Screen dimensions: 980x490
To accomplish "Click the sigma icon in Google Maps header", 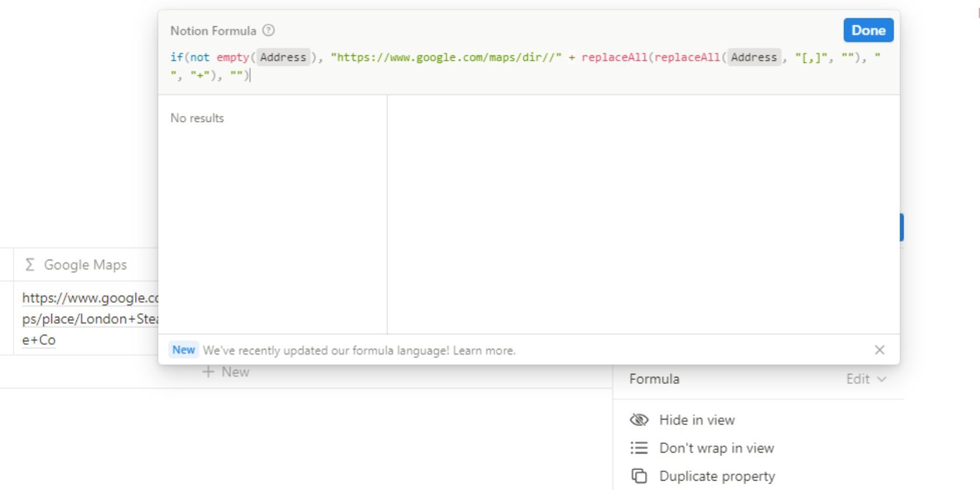I will tap(30, 265).
